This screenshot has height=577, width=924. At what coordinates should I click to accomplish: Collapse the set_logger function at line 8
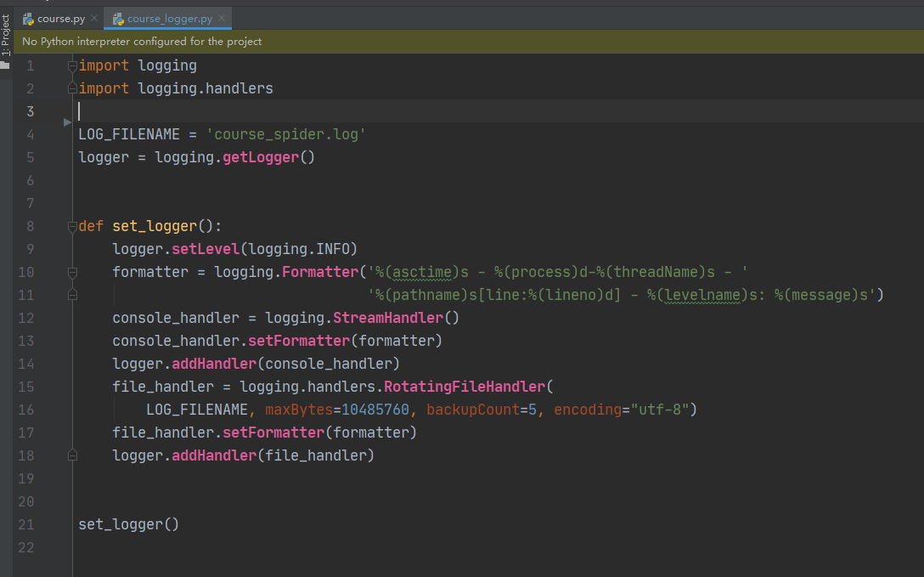[72, 226]
